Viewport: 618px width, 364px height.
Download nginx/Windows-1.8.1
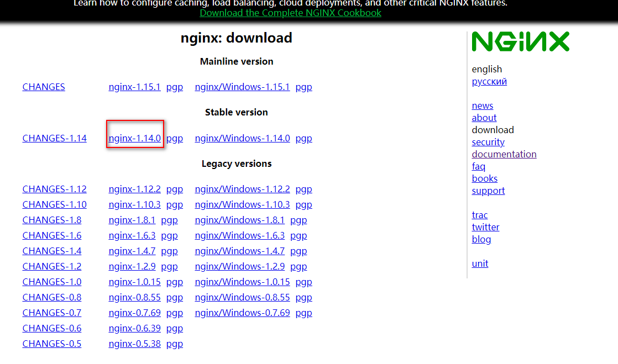click(x=240, y=220)
